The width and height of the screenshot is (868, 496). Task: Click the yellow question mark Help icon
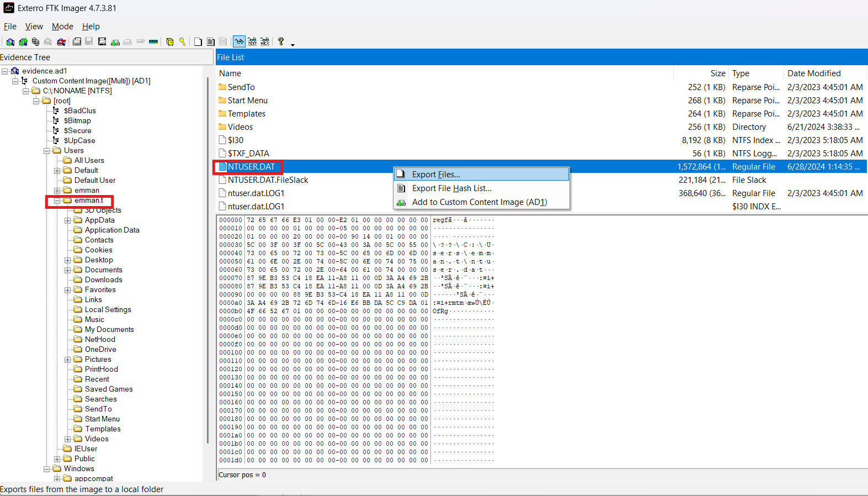click(281, 41)
